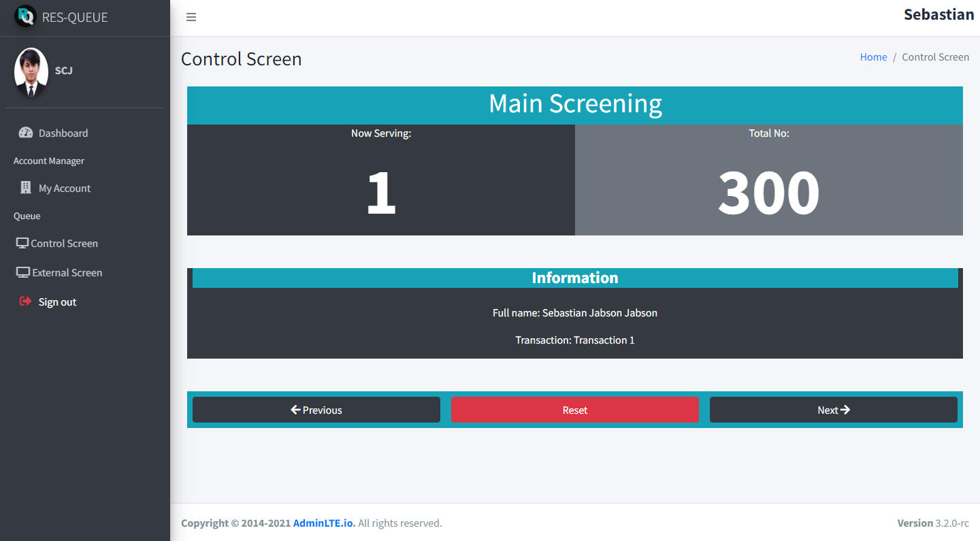Viewport: 980px width, 541px height.
Task: Advance to the Next queue number
Action: pos(834,410)
